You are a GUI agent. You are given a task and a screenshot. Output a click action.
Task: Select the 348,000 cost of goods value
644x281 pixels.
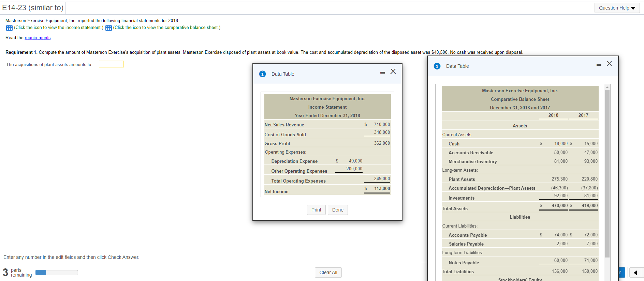382,132
